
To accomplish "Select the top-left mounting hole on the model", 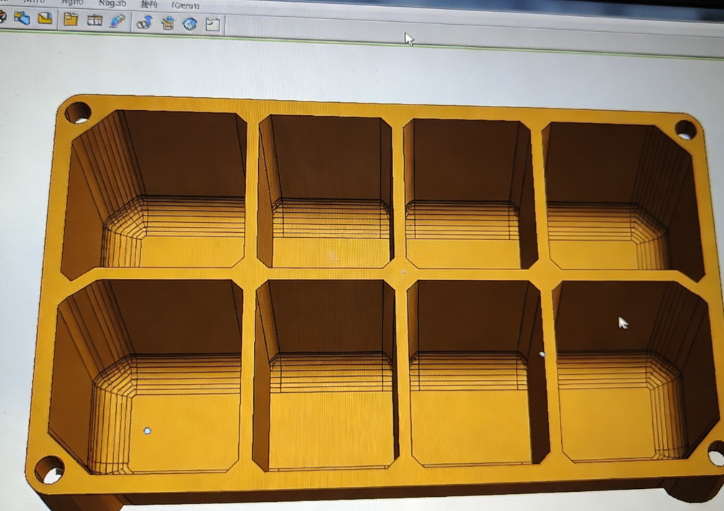I will click(77, 112).
